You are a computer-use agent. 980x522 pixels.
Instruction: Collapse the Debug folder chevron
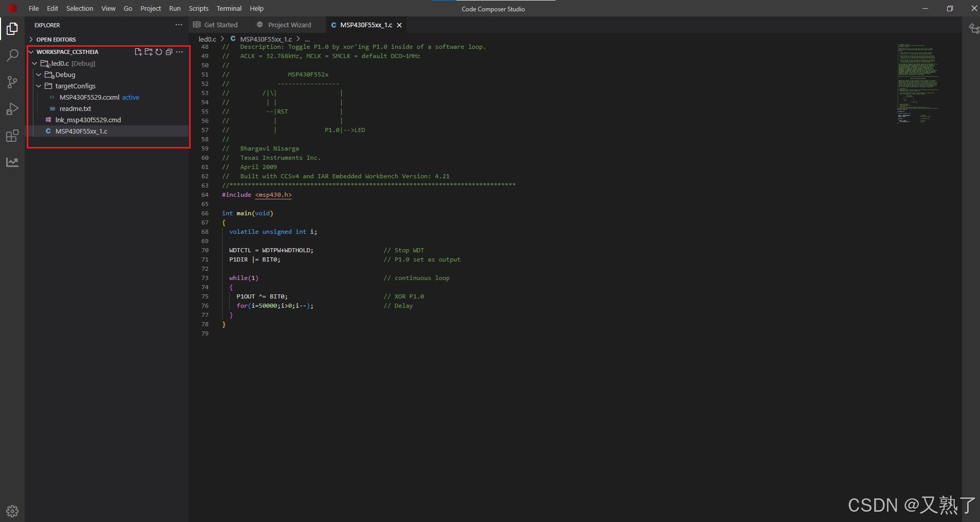39,74
